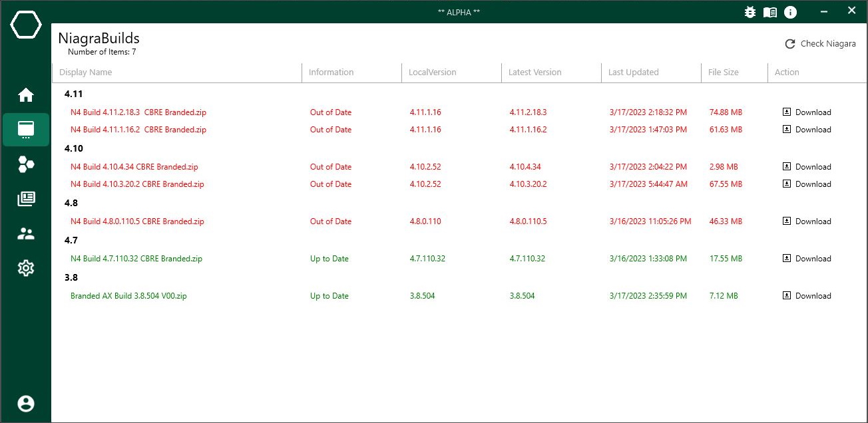Open the news panel icon in sidebar
868x423 pixels.
25,199
